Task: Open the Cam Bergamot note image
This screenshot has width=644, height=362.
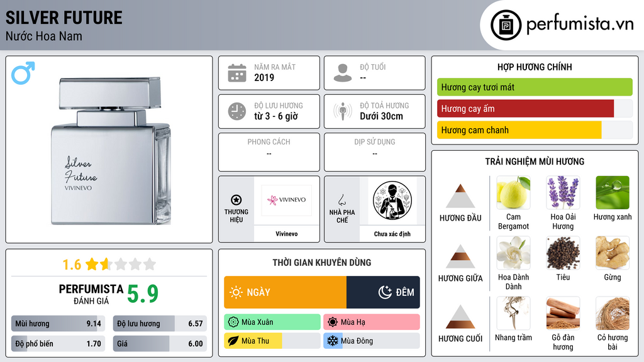Action: [513, 192]
